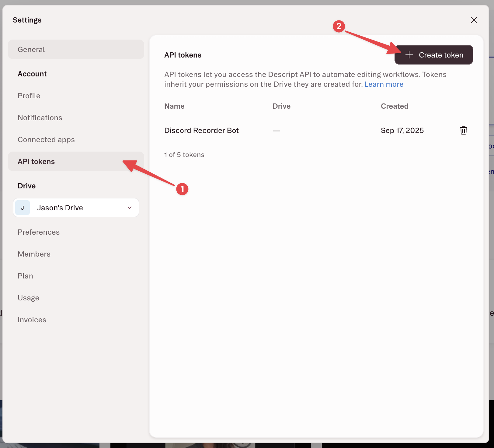494x448 pixels.
Task: Select the Discord Recorder Bot token row
Action: tap(201, 130)
